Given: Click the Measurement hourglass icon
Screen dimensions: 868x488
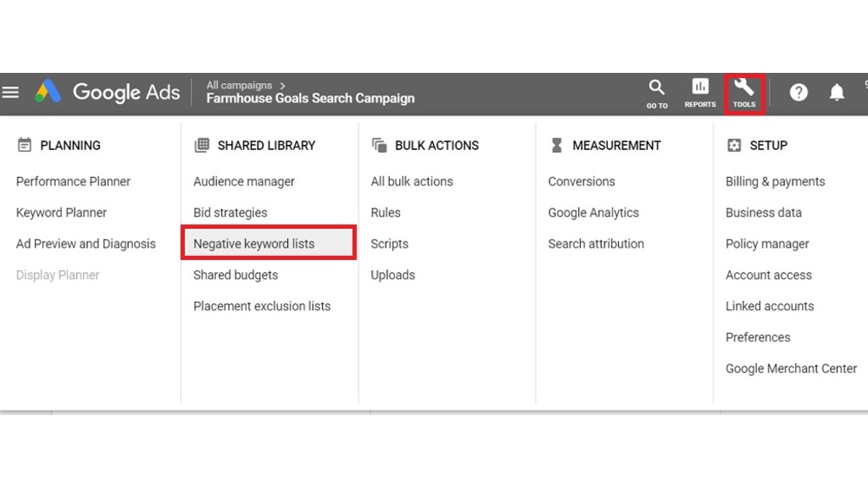Looking at the screenshot, I should (557, 145).
